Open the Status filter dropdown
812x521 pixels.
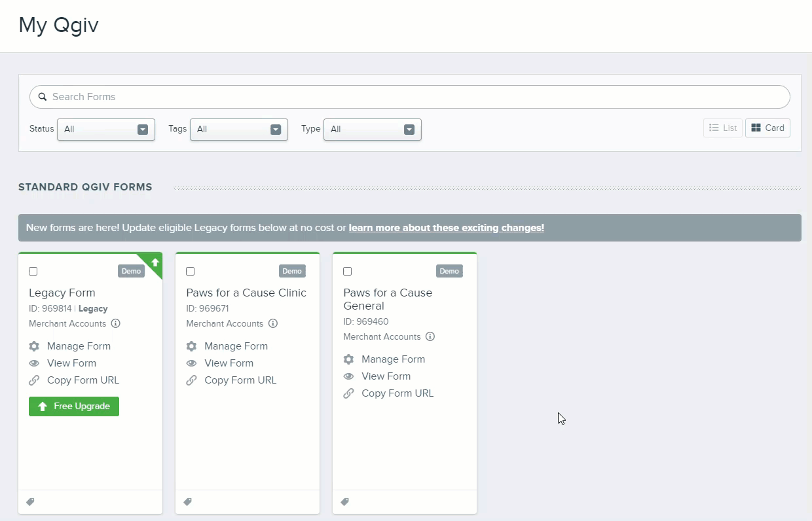coord(106,130)
